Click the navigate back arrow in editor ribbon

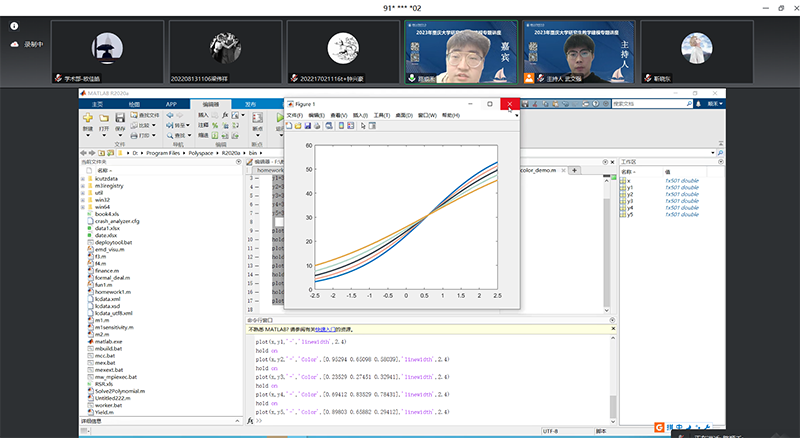[170, 115]
